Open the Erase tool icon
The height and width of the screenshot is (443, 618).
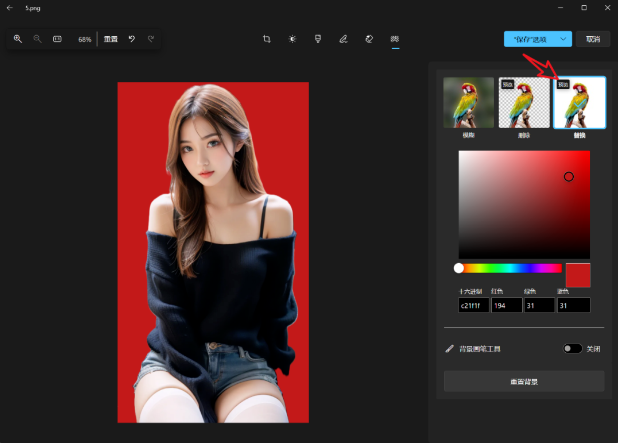tap(369, 39)
